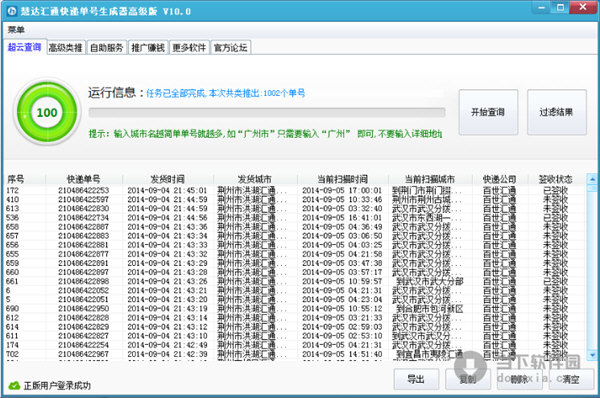
Task: Click the green 100 progress circle
Action: click(47, 112)
